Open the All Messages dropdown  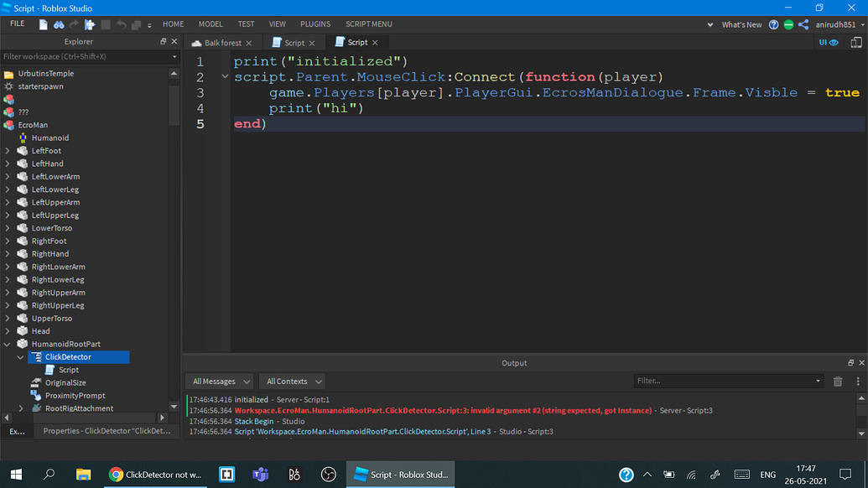[219, 381]
